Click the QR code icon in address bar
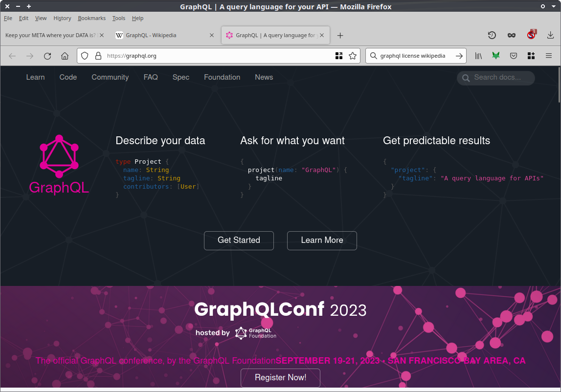The height and width of the screenshot is (392, 561). point(339,56)
